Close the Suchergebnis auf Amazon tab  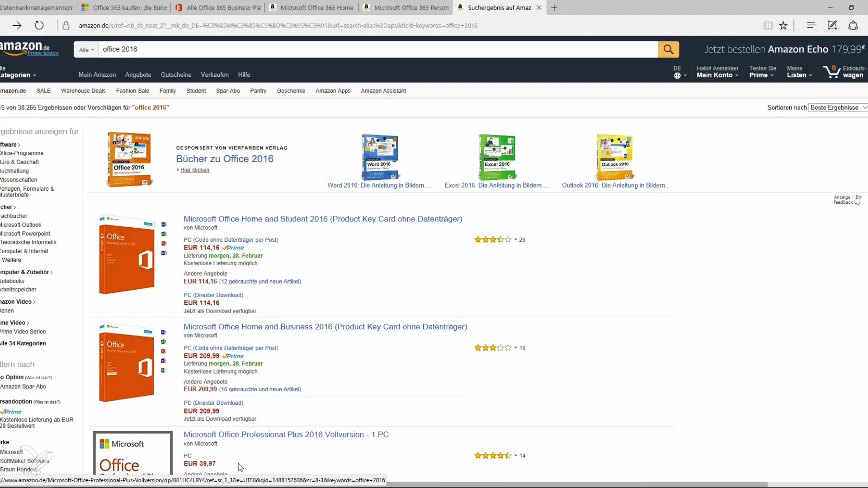coord(539,8)
